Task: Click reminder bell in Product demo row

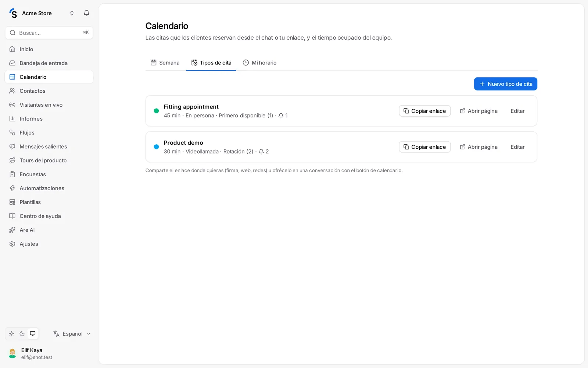Action: (261, 152)
